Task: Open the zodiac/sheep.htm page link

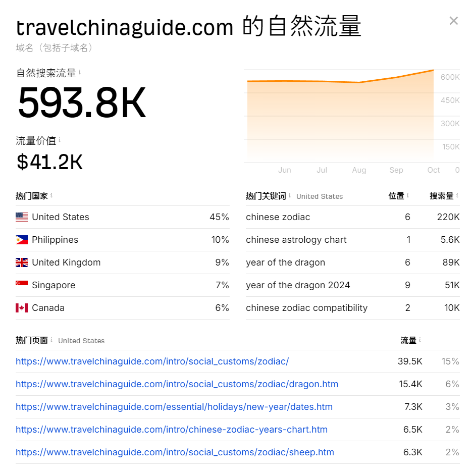Action: point(175,452)
